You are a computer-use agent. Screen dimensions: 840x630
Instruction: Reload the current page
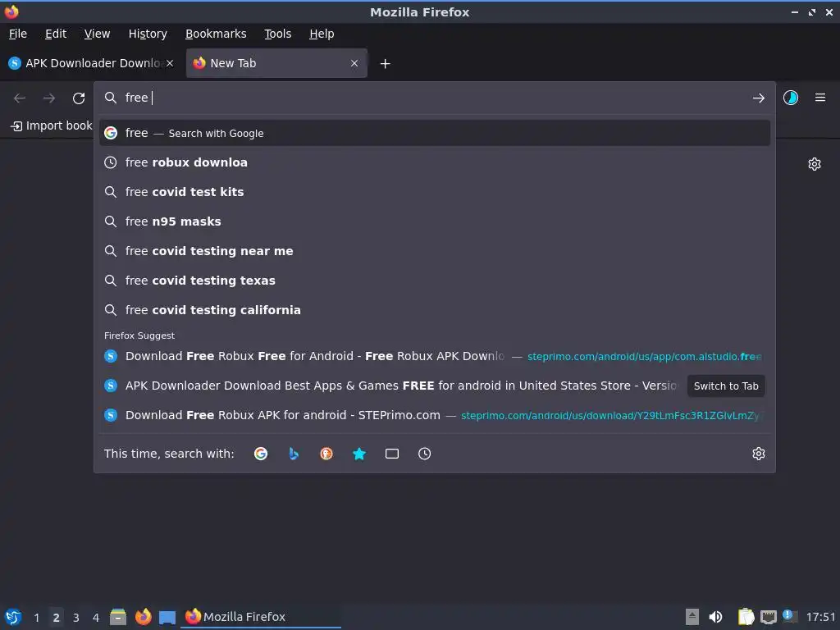pyautogui.click(x=79, y=98)
